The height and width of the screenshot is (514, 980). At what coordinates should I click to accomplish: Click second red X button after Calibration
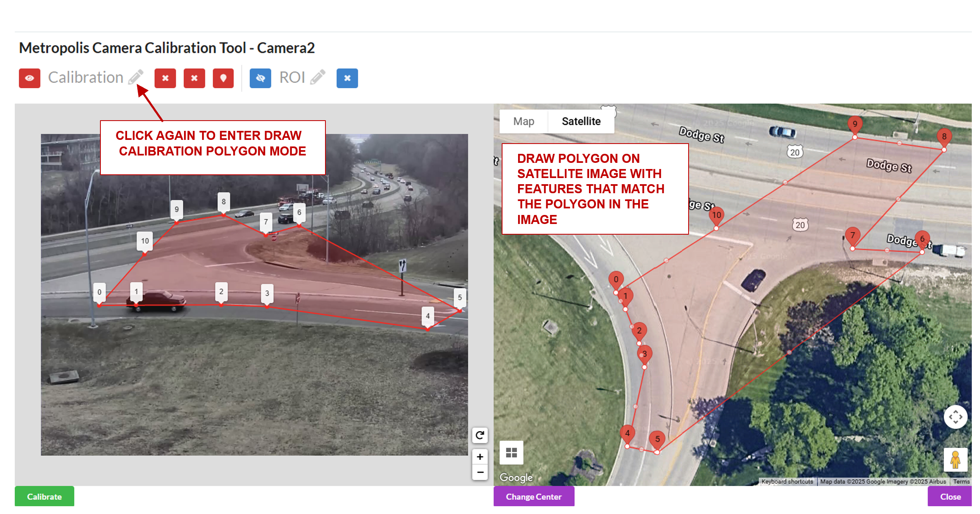pyautogui.click(x=194, y=78)
